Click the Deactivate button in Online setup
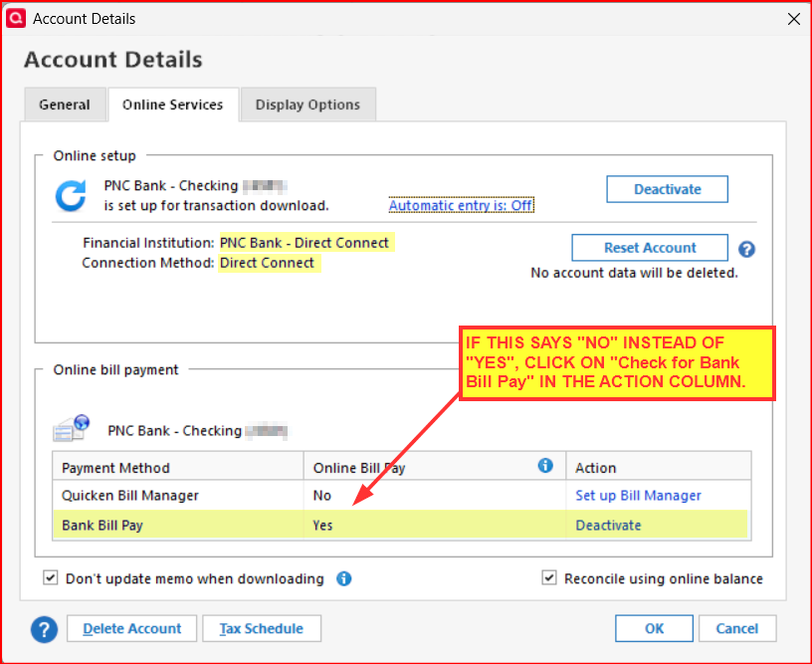Screen dimensions: 812x664 pyautogui.click(x=667, y=189)
